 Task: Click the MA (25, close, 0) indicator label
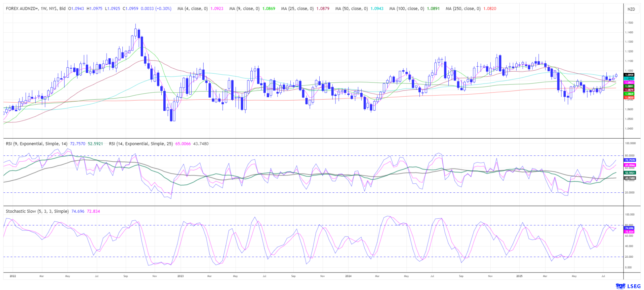click(x=297, y=8)
